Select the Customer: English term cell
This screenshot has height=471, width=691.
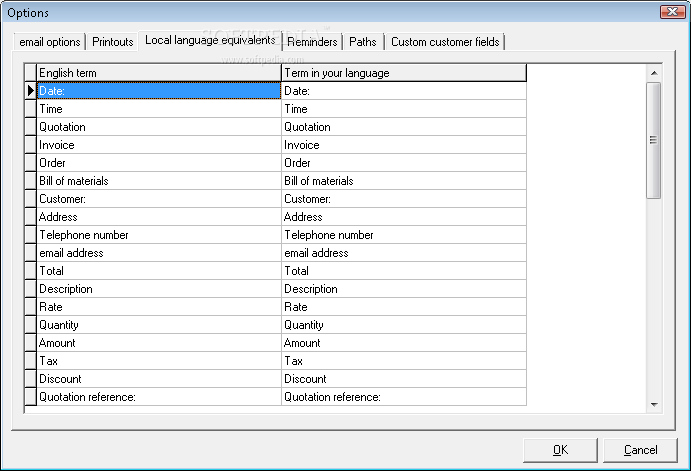pos(159,199)
